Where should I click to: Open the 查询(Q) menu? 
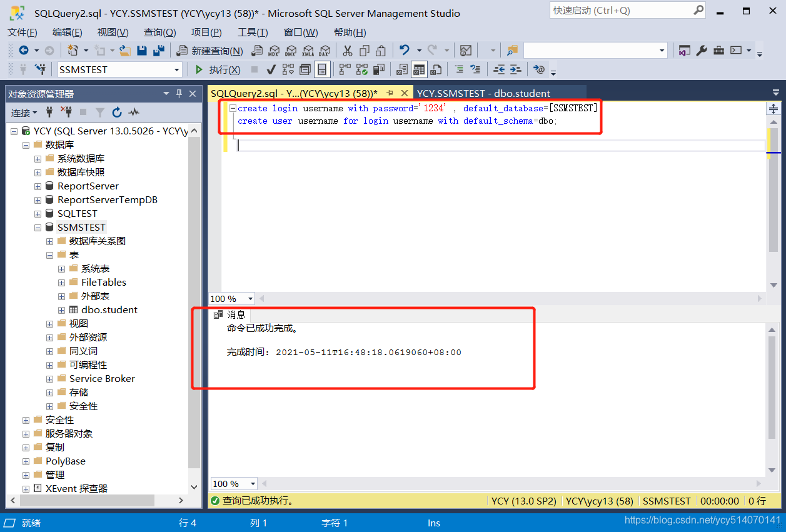click(x=159, y=33)
